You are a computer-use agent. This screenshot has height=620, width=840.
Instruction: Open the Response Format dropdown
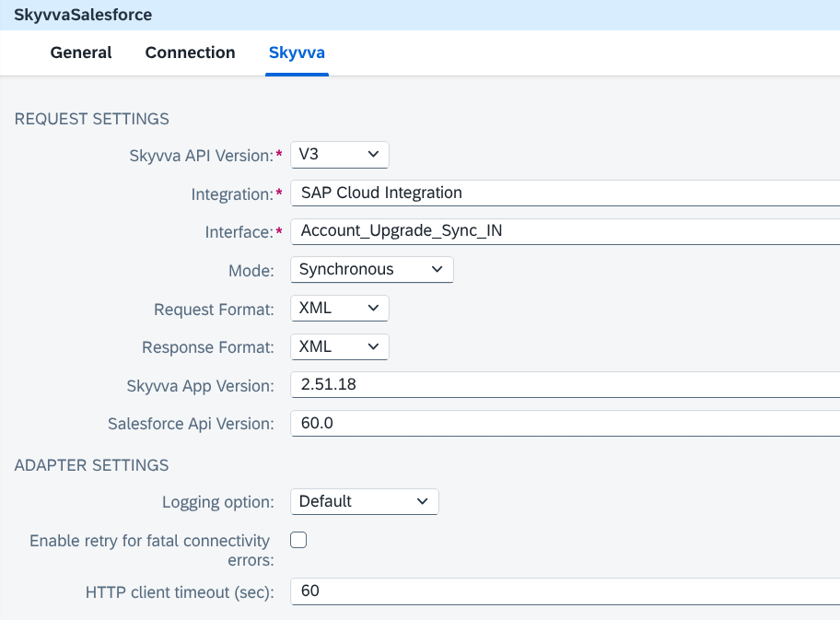click(340, 346)
